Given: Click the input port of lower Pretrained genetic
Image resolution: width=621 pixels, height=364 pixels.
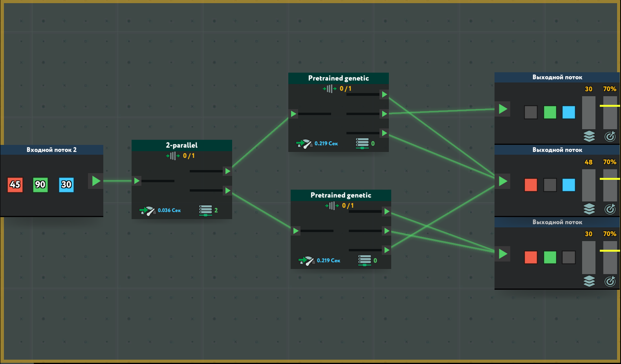Looking at the screenshot, I should 296,231.
